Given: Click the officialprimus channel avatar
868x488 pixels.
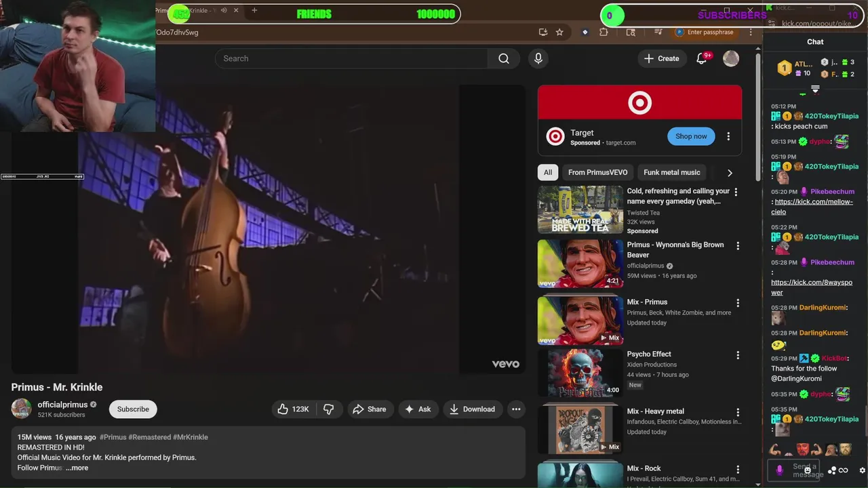Looking at the screenshot, I should pos(21,409).
